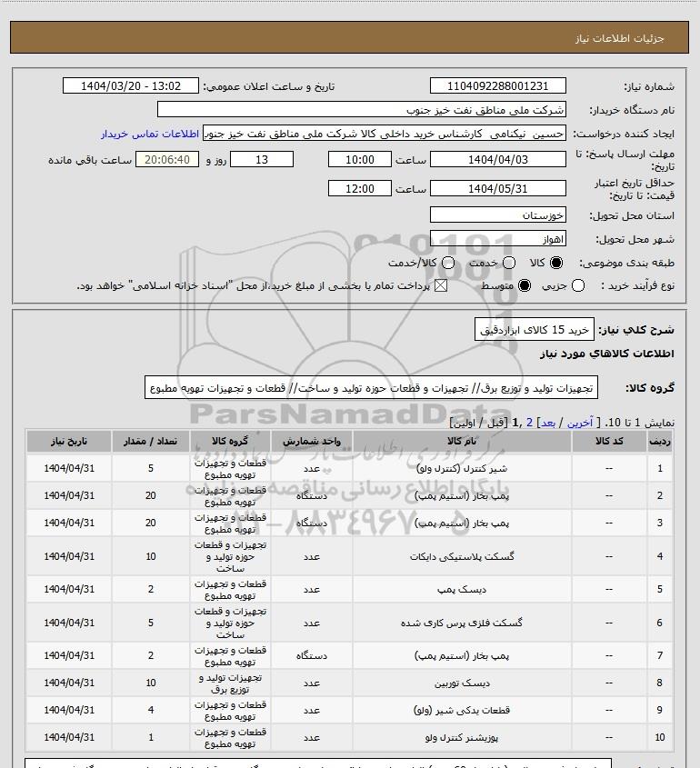This screenshot has width=700, height=768.
Task: Click quantity 4 in قطعات یدکی شیر row
Action: (150, 710)
